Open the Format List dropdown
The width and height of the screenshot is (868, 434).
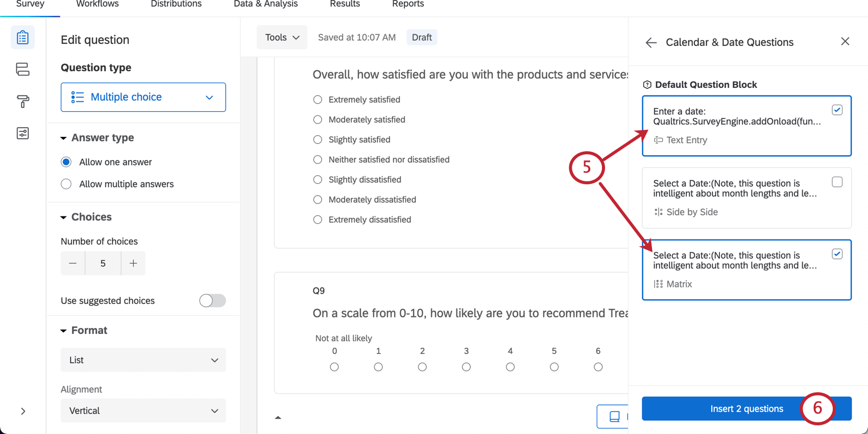[143, 360]
